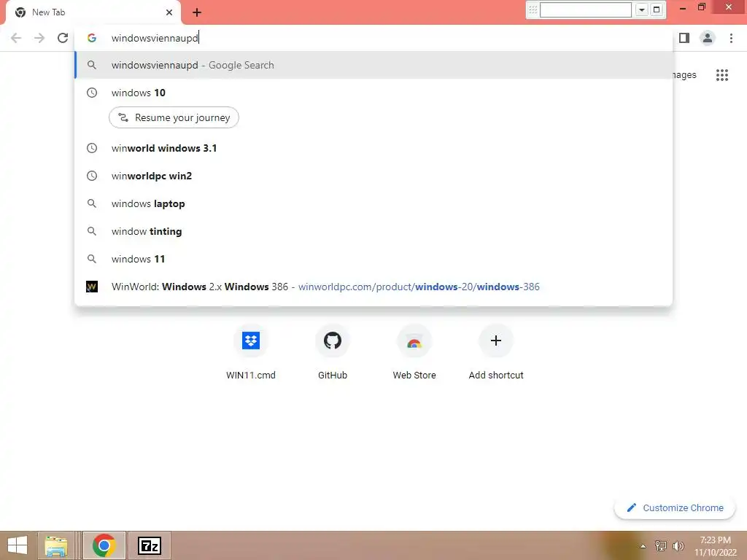Click Customize Chrome button

675,507
